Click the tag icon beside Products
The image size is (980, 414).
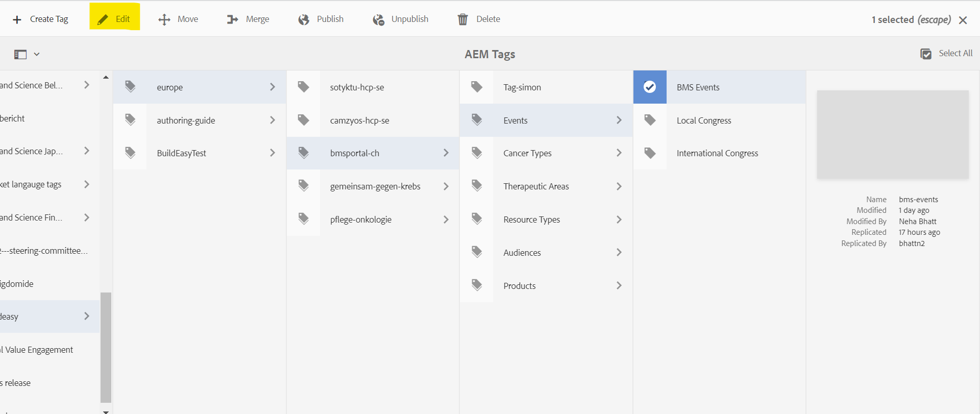tap(477, 285)
